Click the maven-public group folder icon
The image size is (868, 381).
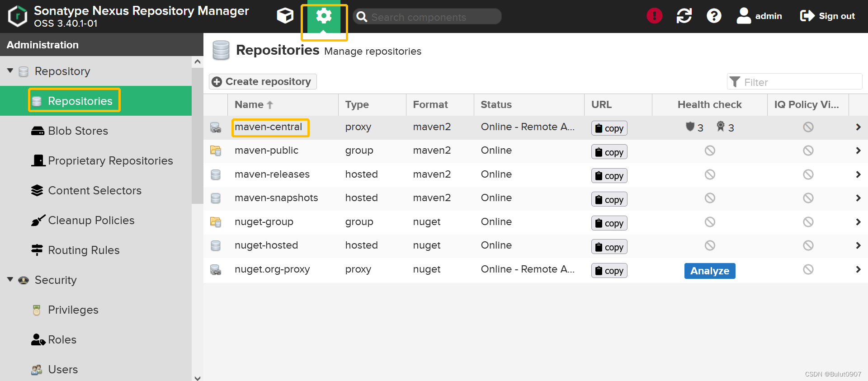216,151
